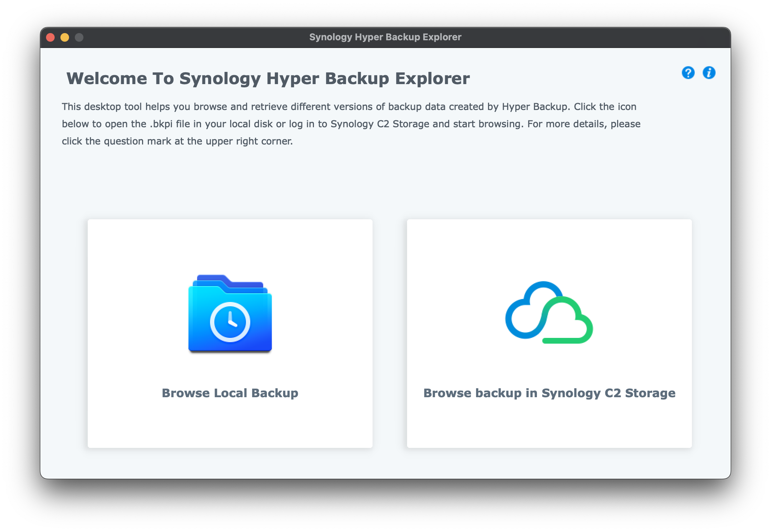Choose Browse backup in Synology C2 Storage
The image size is (771, 532).
tap(549, 393)
